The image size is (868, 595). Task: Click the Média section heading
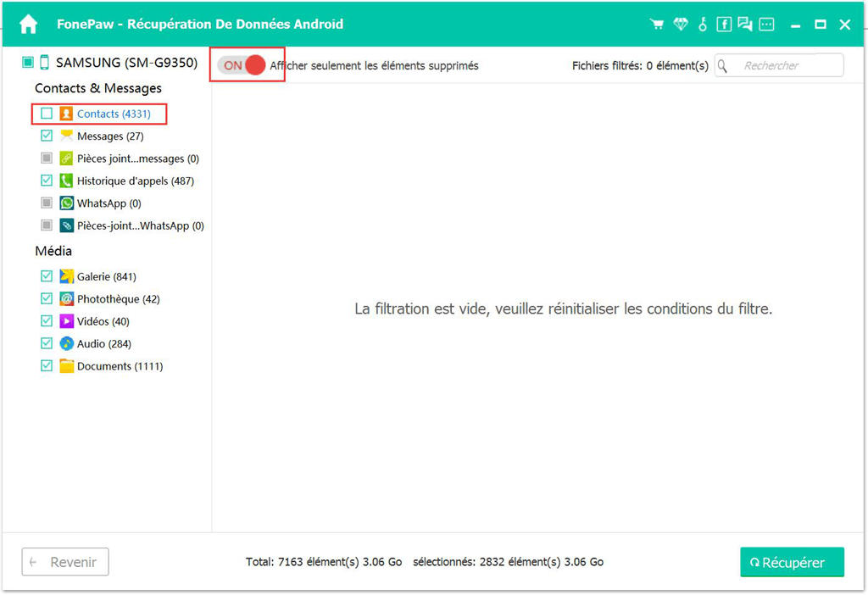pyautogui.click(x=53, y=251)
